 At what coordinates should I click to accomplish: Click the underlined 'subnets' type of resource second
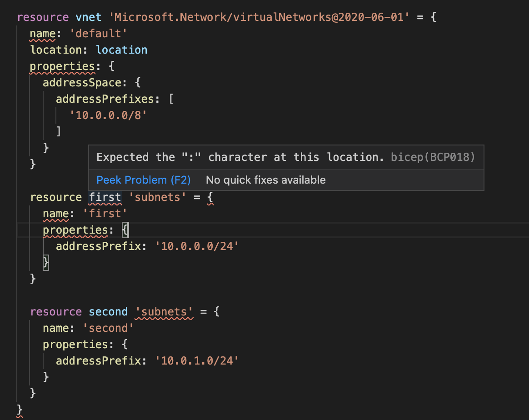[164, 311]
